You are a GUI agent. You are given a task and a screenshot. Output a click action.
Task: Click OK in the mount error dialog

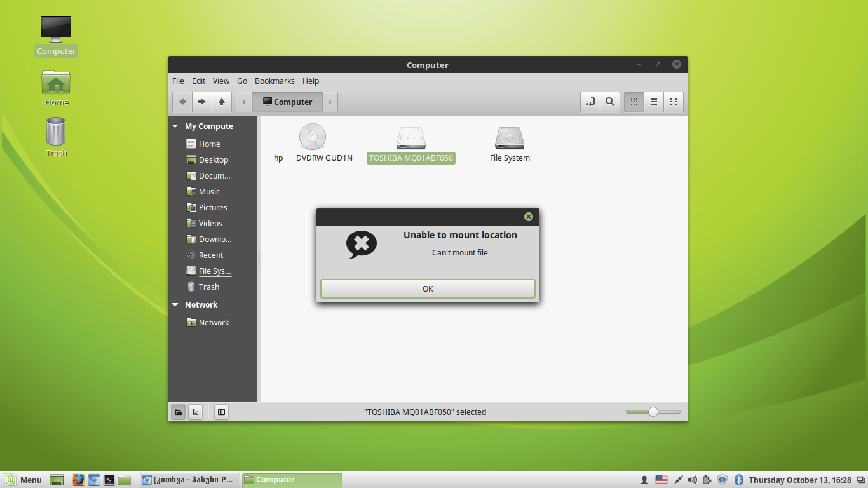click(428, 288)
